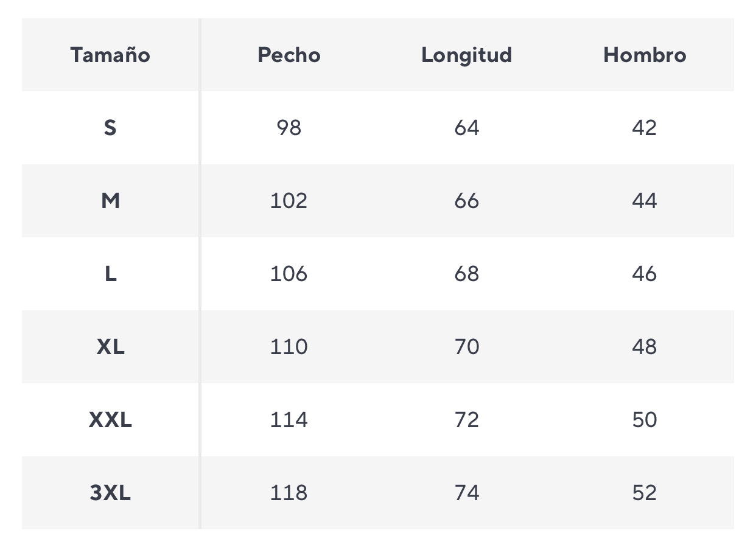
Task: Click the Tamaño column header
Action: coord(110,55)
